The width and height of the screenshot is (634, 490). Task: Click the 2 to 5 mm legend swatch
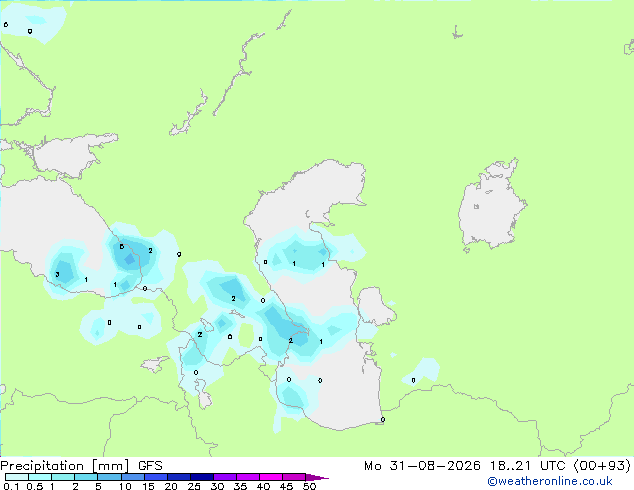[86, 477]
